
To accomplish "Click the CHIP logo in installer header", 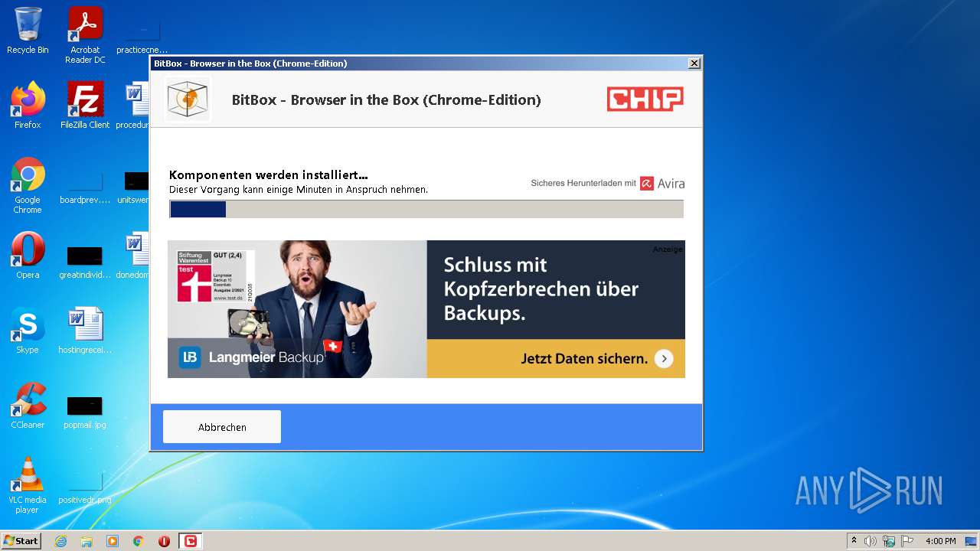I will [x=645, y=99].
